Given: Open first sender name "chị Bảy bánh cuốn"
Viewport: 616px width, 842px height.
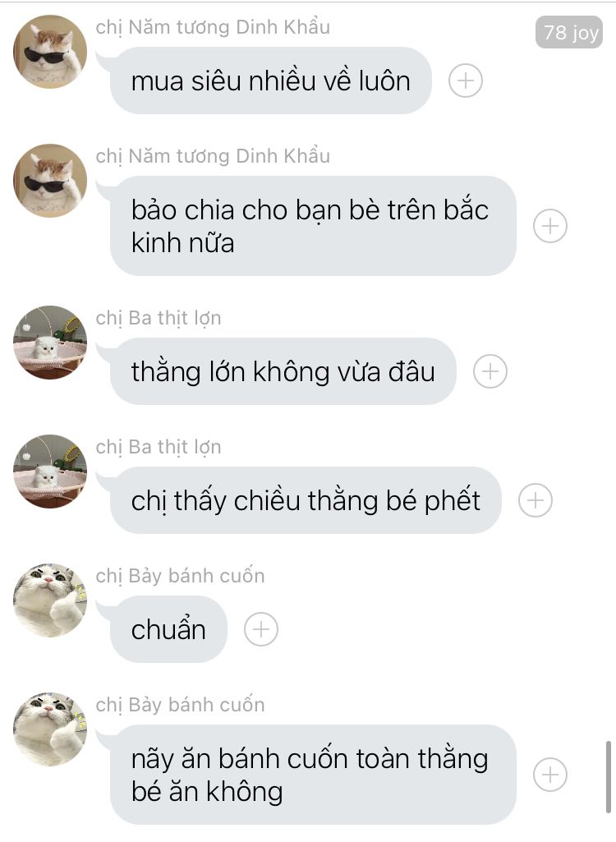Looking at the screenshot, I should point(180,576).
